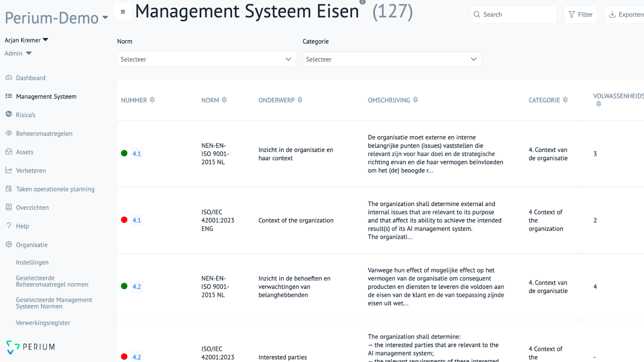Screen dimensions: 644x362
Task: Sort by ONDERWERP column arrows
Action: tap(300, 100)
